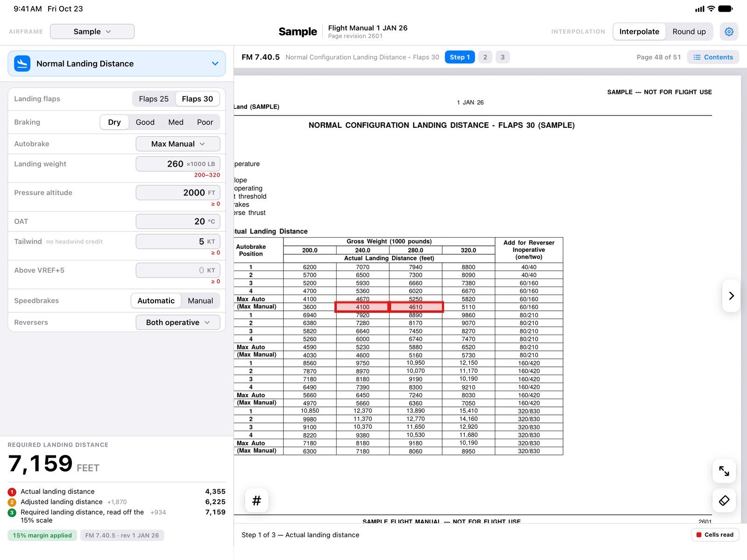The image size is (747, 560).
Task: Switch to step 2 tab
Action: click(x=485, y=57)
